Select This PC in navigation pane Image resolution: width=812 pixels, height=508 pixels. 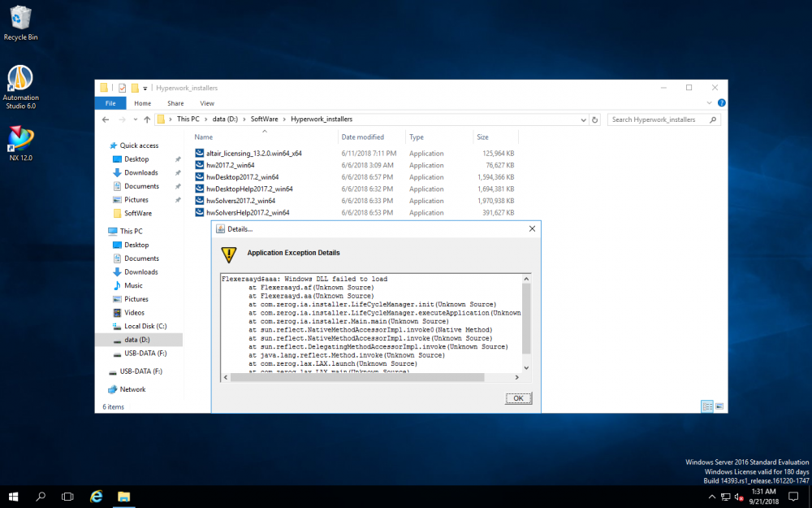click(131, 231)
